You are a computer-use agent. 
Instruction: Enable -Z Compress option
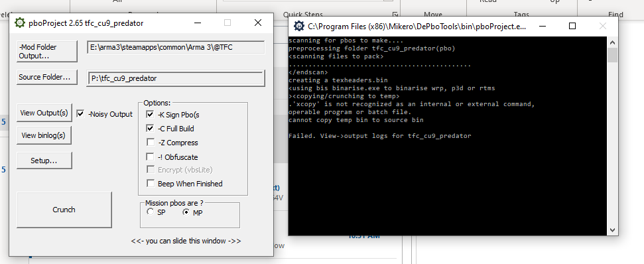pyautogui.click(x=151, y=143)
